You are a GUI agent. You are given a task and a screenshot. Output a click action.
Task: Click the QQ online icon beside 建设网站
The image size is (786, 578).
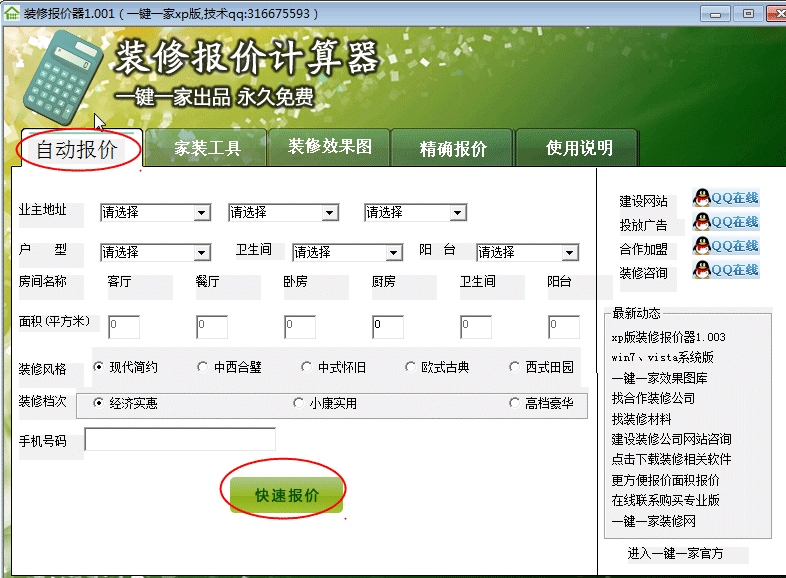point(726,198)
